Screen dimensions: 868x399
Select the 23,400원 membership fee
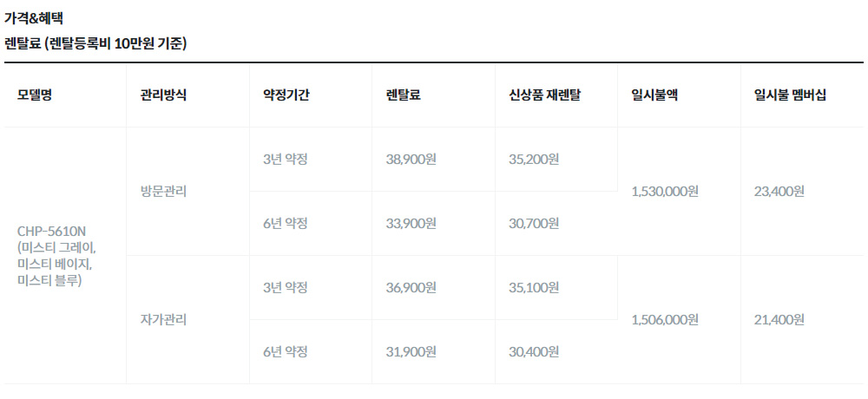pos(779,192)
